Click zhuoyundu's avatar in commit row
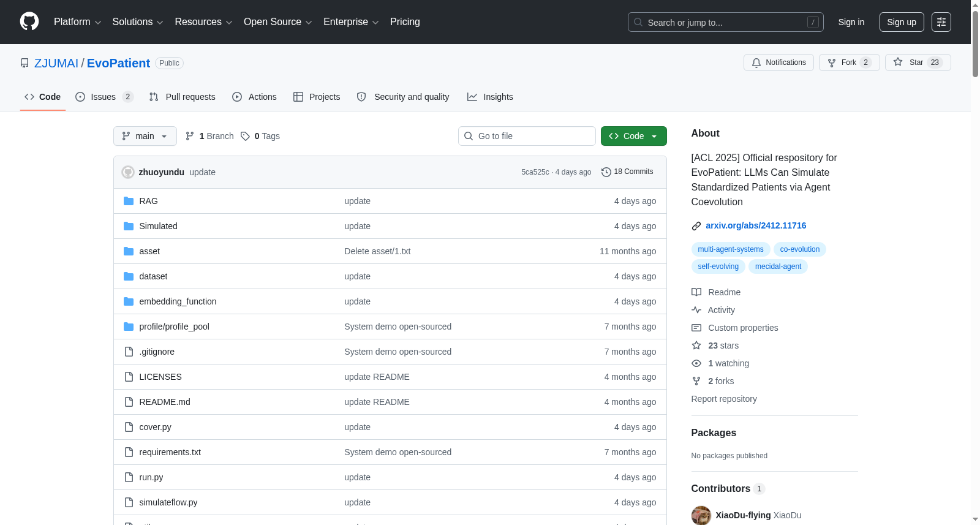 [x=128, y=172]
